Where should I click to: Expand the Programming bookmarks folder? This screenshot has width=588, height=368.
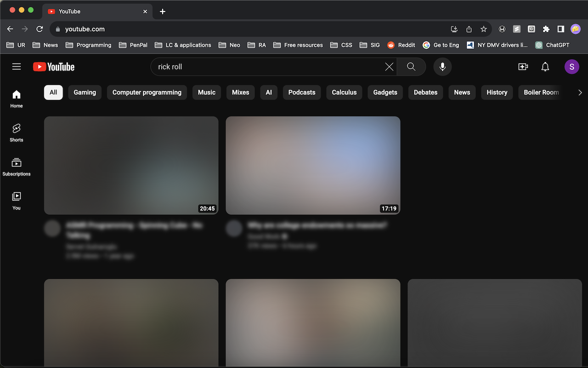click(88, 45)
